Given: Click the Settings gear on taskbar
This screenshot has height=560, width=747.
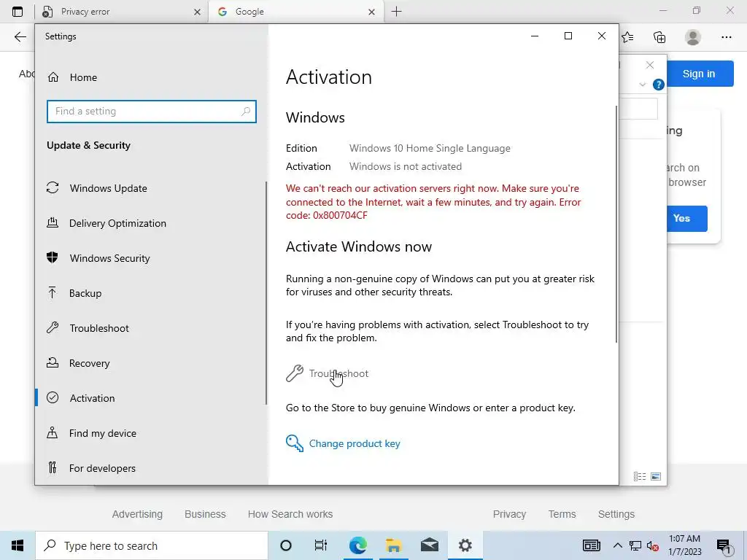Looking at the screenshot, I should [x=465, y=545].
